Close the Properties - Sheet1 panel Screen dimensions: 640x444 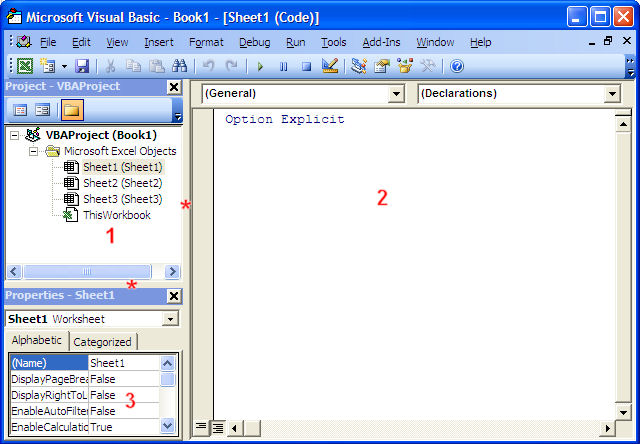tap(174, 296)
